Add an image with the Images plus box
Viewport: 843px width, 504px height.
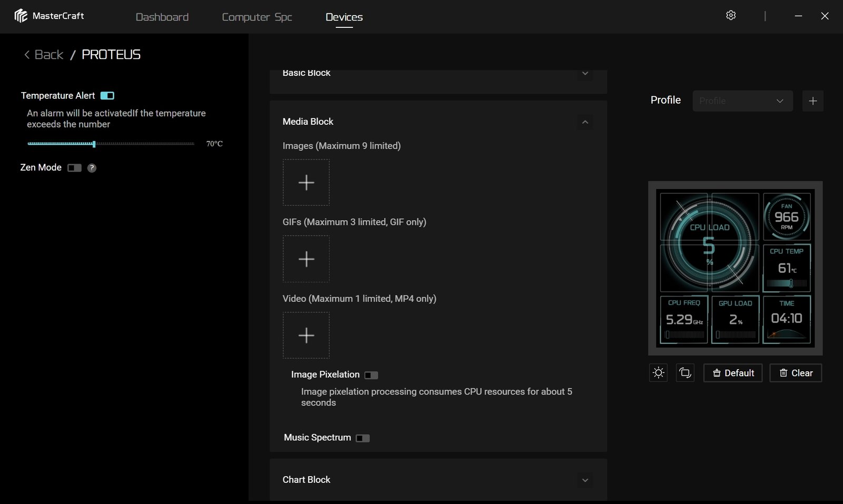[306, 183]
